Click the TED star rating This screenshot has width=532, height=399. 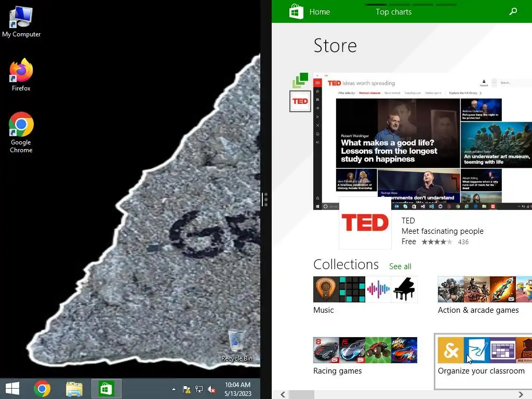(x=437, y=242)
